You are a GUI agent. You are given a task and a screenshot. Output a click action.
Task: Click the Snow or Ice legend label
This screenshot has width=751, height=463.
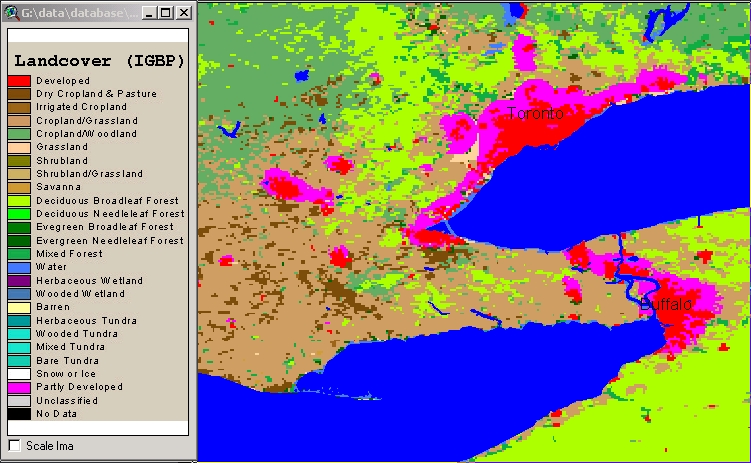coord(66,374)
